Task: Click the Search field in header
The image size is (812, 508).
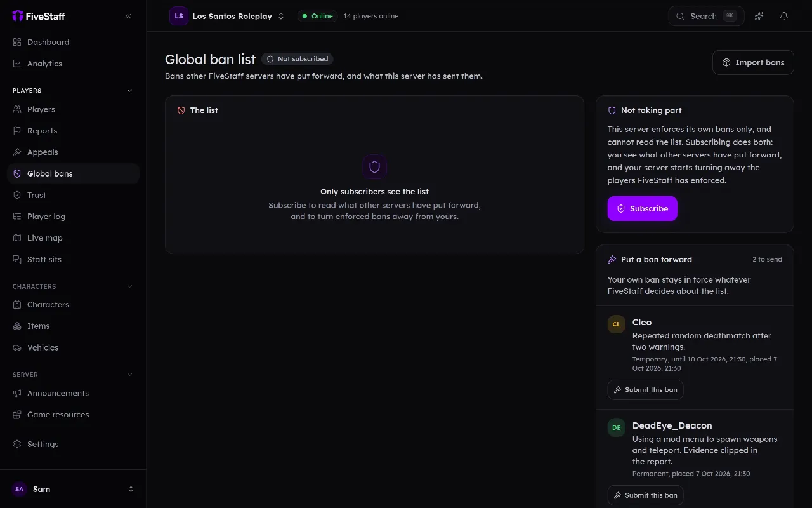Action: click(706, 16)
